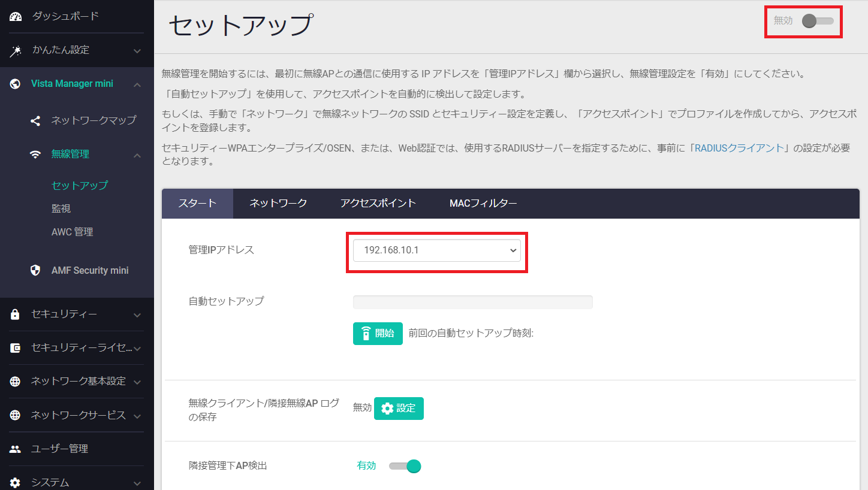Switch to the ネットワーク tab
The width and height of the screenshot is (868, 490).
point(278,203)
